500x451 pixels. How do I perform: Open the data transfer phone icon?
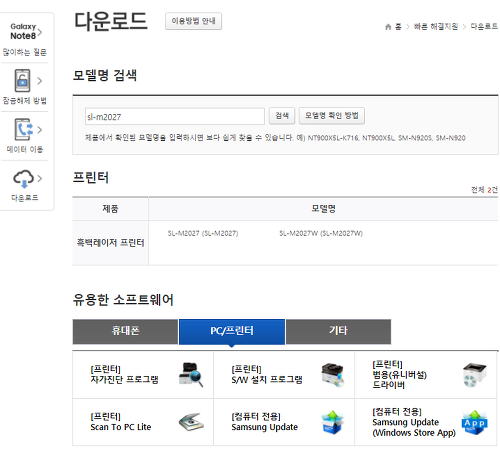(23, 129)
